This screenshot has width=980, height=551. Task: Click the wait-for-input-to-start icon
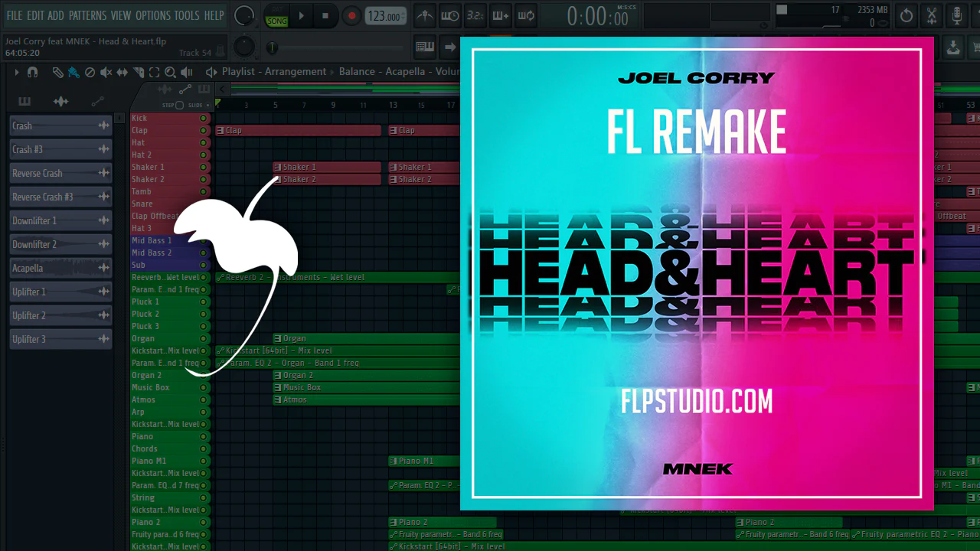point(450,15)
